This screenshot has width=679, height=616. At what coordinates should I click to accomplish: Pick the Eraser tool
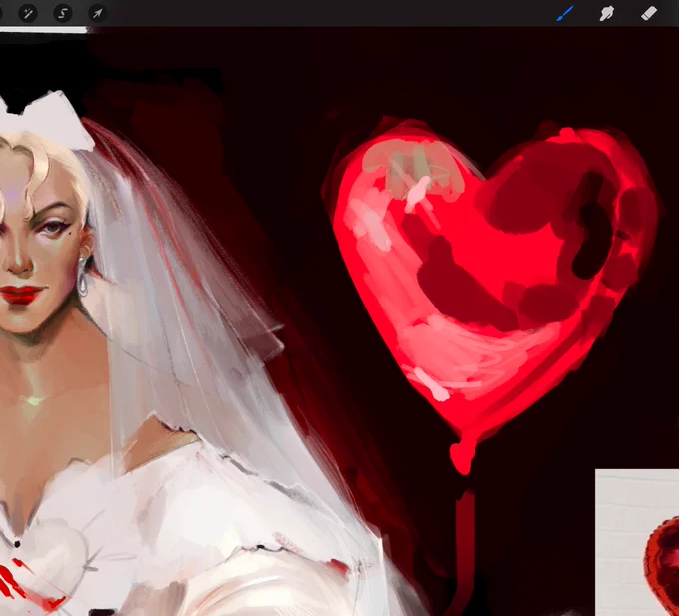coord(649,13)
